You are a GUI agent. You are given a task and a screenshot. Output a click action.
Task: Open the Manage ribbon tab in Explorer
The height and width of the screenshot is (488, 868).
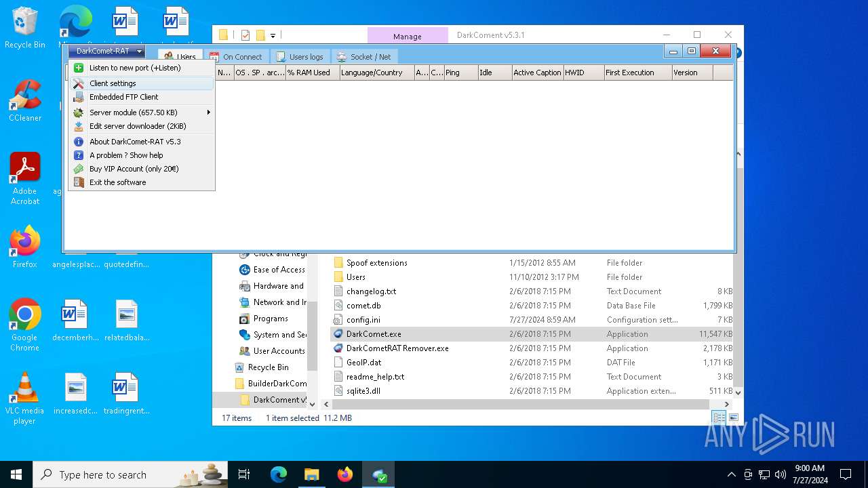click(408, 36)
